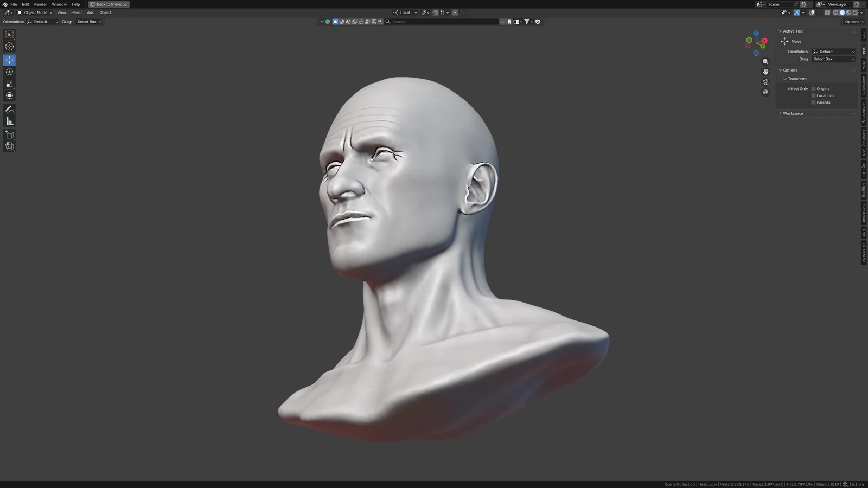Open filter funnel dropdown

[x=528, y=22]
